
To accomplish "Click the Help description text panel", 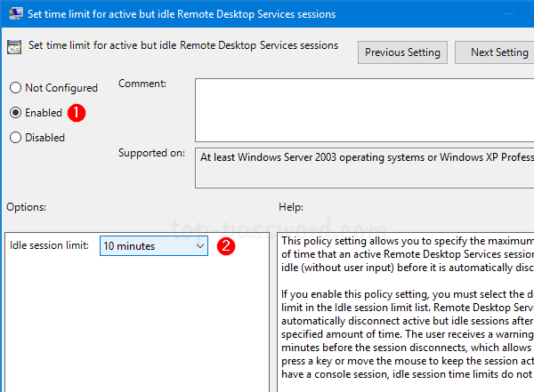I will click(x=405, y=311).
